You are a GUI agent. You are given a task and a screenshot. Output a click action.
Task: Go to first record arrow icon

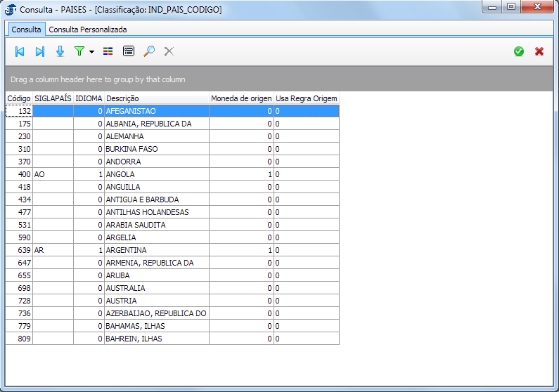tap(20, 51)
